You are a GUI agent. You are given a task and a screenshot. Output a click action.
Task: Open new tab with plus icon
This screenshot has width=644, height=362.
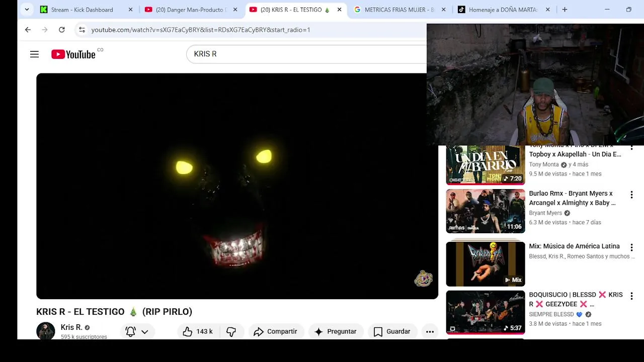(565, 10)
